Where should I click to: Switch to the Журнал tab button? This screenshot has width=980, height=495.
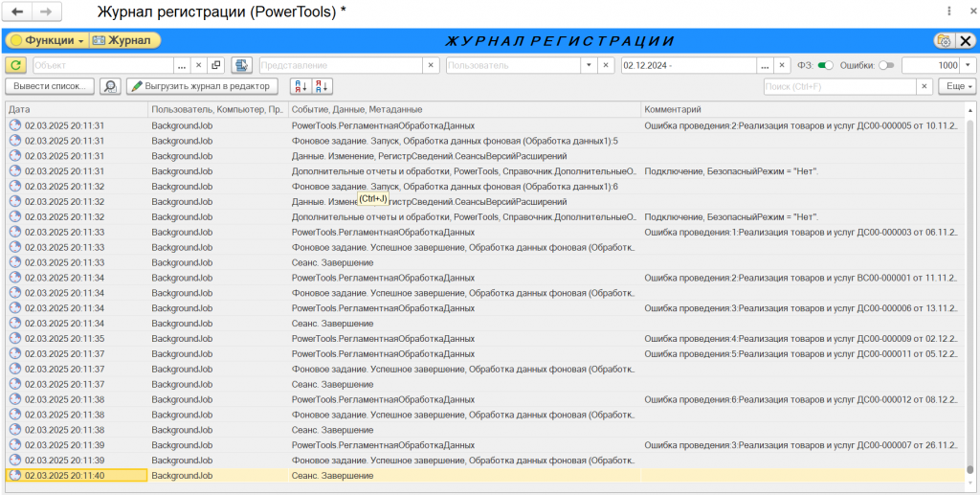click(125, 40)
